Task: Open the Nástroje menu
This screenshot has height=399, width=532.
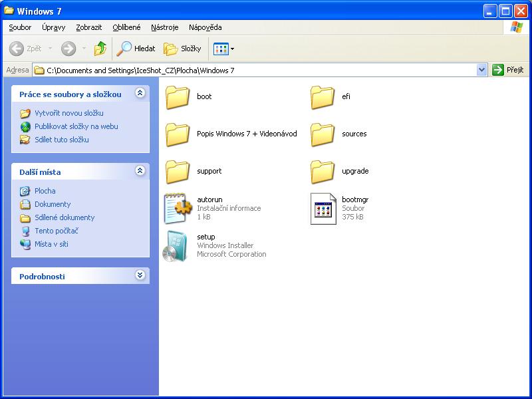Action: [x=164, y=27]
